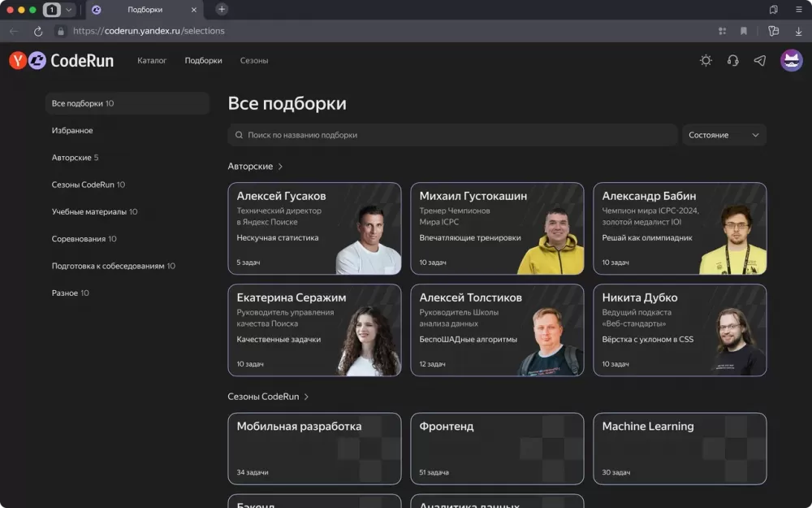Click the browser address bar URL
This screenshot has width=812, height=508.
tap(149, 31)
